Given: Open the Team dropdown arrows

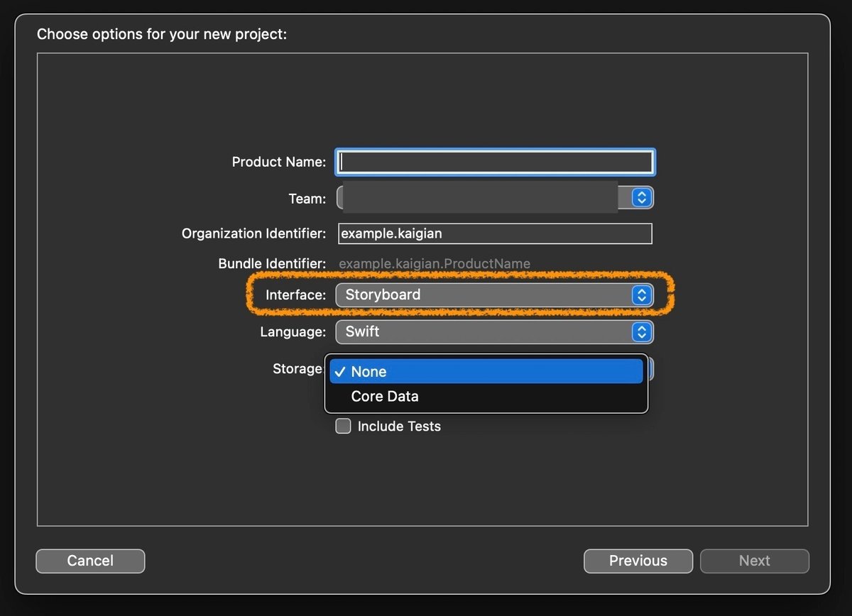Looking at the screenshot, I should pyautogui.click(x=642, y=197).
